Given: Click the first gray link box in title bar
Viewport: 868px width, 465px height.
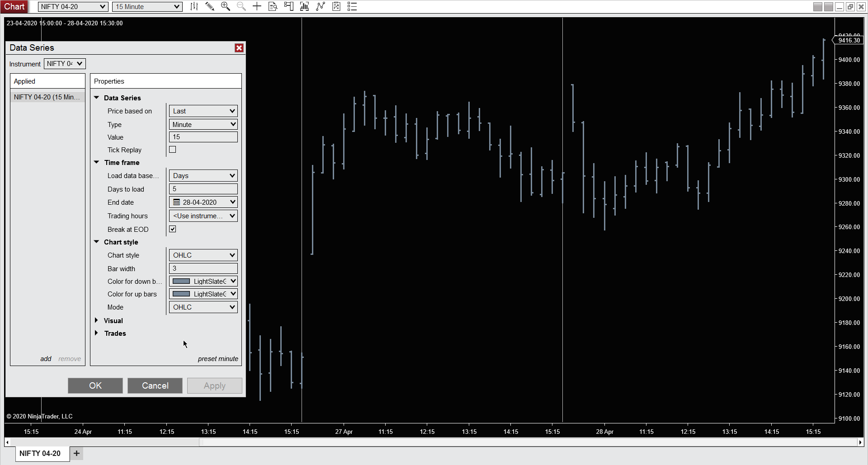Looking at the screenshot, I should (x=818, y=7).
